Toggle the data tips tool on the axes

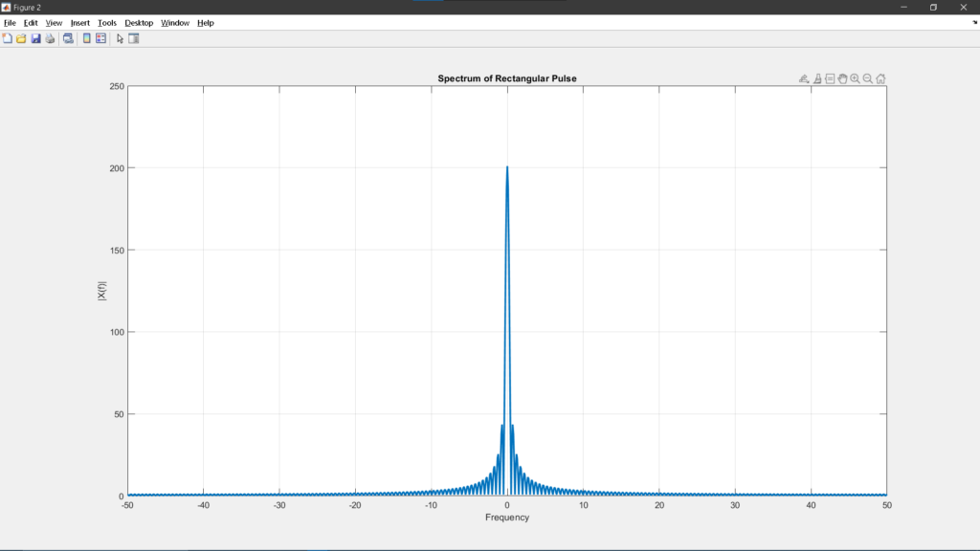click(x=830, y=78)
